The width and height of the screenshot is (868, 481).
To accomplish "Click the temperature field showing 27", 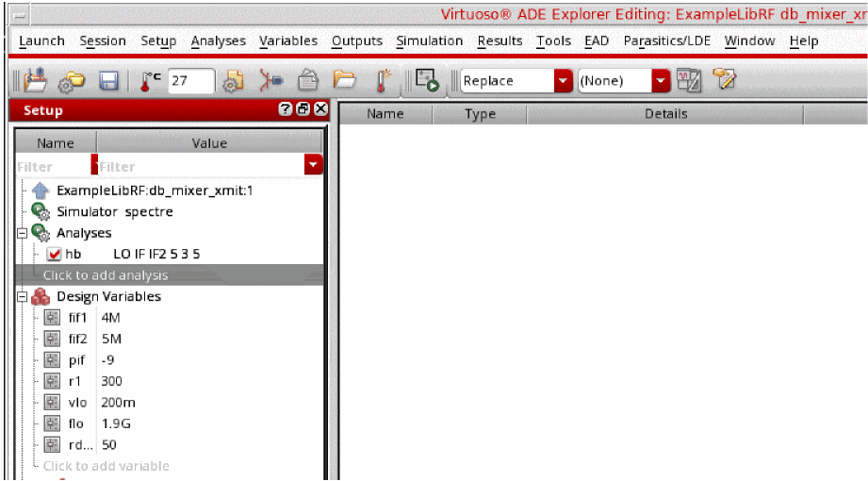I will pyautogui.click(x=191, y=81).
